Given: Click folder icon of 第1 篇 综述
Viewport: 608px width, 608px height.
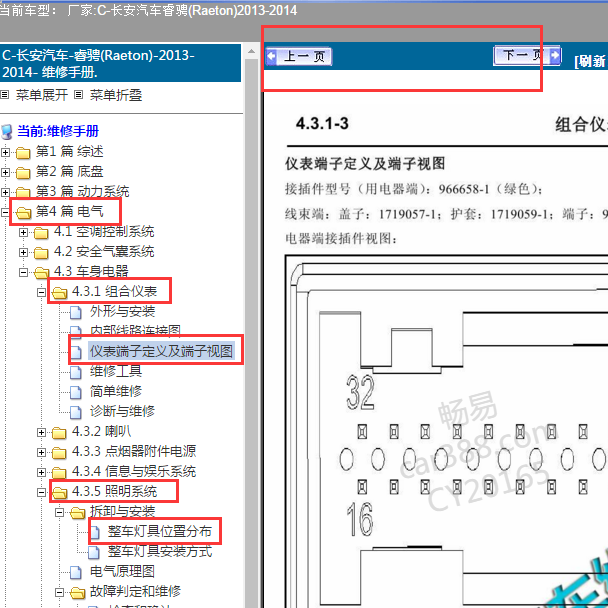Looking at the screenshot, I should (x=23, y=153).
